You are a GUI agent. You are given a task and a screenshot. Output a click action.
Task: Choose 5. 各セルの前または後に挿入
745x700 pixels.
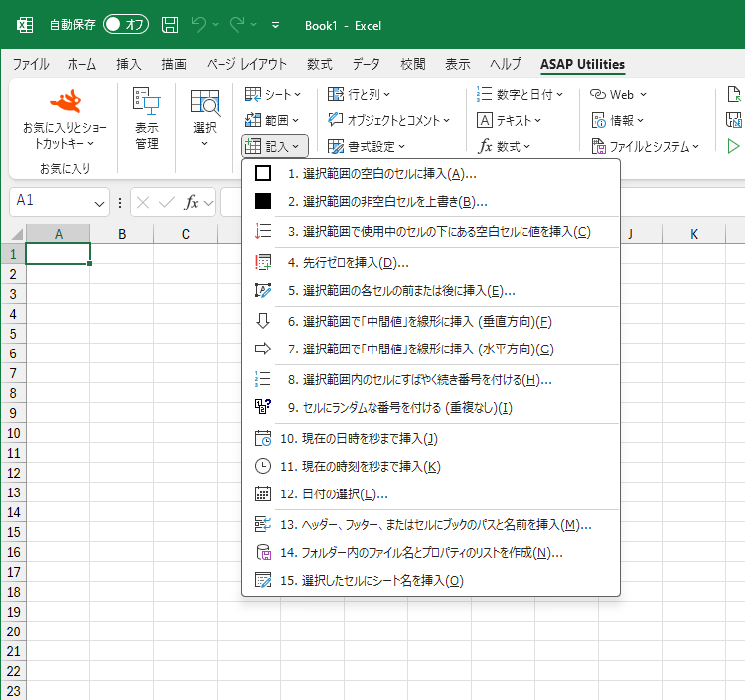pyautogui.click(x=431, y=291)
